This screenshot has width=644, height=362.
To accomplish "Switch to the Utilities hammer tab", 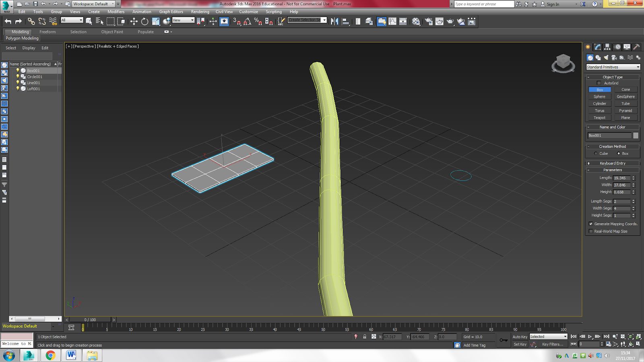I will (x=637, y=47).
